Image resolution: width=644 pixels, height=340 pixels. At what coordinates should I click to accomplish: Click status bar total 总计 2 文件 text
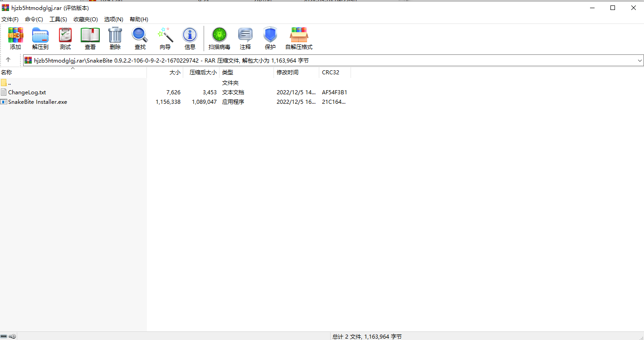[x=367, y=336]
